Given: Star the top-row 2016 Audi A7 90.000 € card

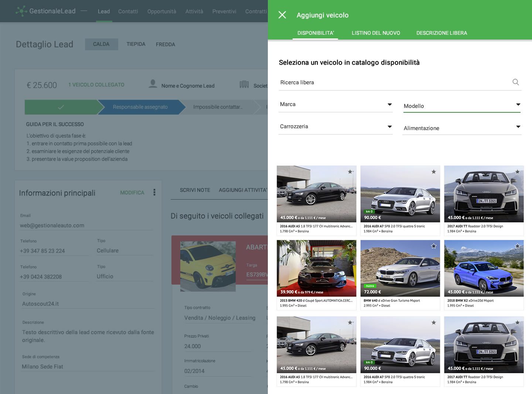Looking at the screenshot, I should (x=434, y=171).
